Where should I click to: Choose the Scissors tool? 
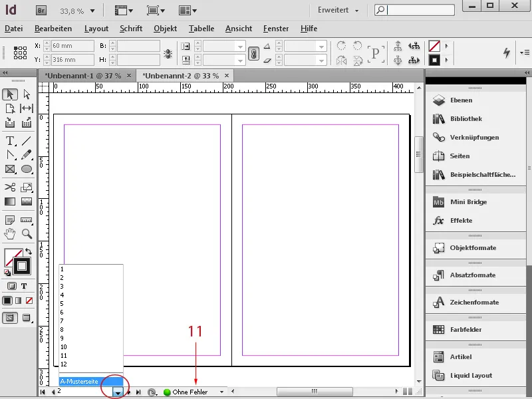[x=10, y=188]
